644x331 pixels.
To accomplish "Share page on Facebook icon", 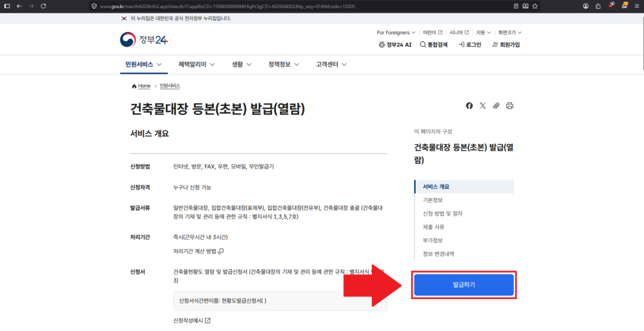I will 469,106.
